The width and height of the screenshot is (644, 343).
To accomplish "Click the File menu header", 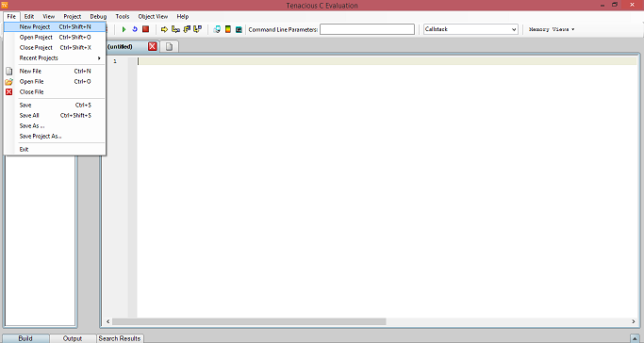I will click(x=11, y=16).
